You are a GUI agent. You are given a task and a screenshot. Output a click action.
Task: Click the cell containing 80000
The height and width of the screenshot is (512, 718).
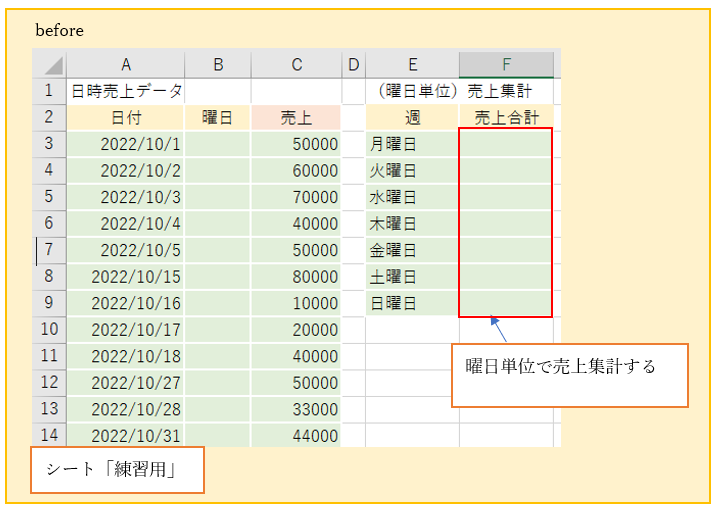click(296, 276)
